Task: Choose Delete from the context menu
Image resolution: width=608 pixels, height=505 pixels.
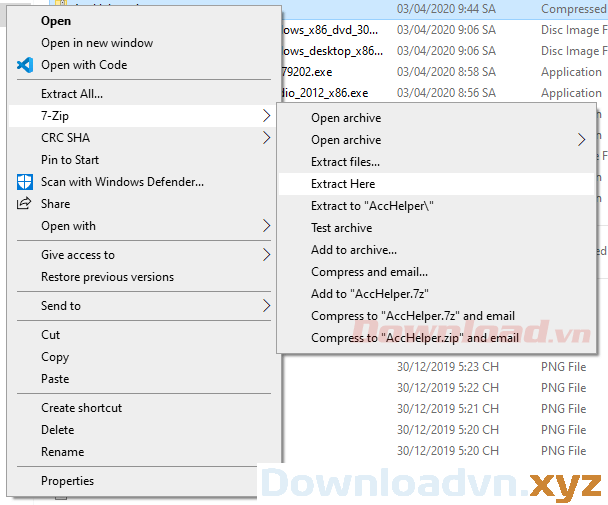Action: pos(57,430)
